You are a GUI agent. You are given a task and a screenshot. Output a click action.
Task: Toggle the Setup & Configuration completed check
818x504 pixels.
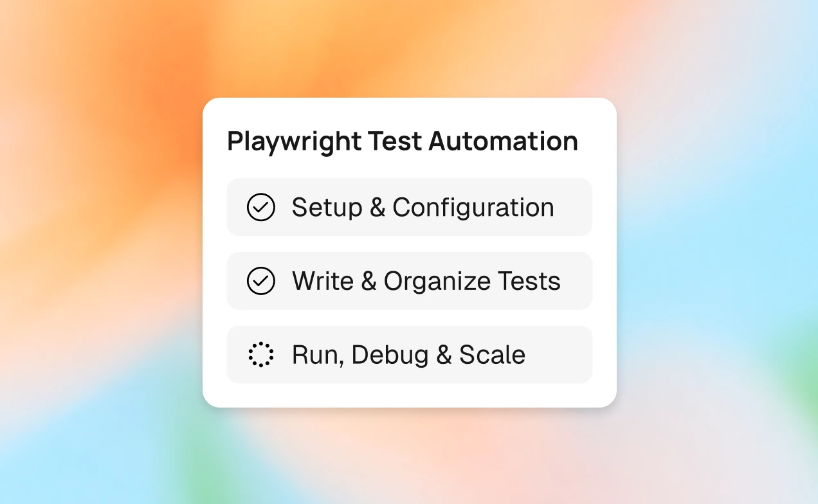pyautogui.click(x=261, y=208)
